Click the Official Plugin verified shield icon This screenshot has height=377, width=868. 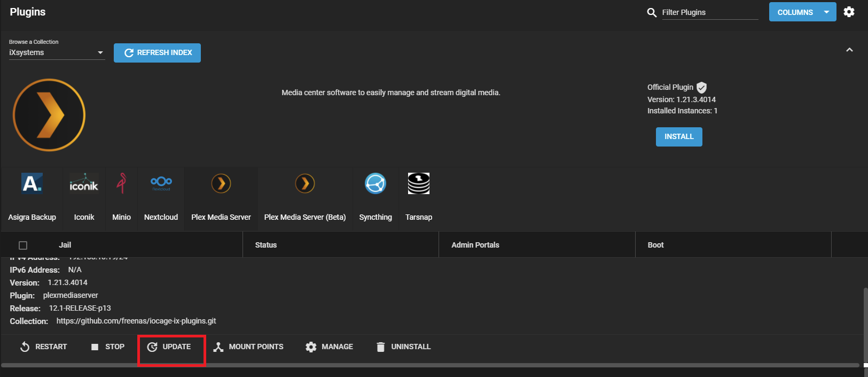pyautogui.click(x=702, y=88)
